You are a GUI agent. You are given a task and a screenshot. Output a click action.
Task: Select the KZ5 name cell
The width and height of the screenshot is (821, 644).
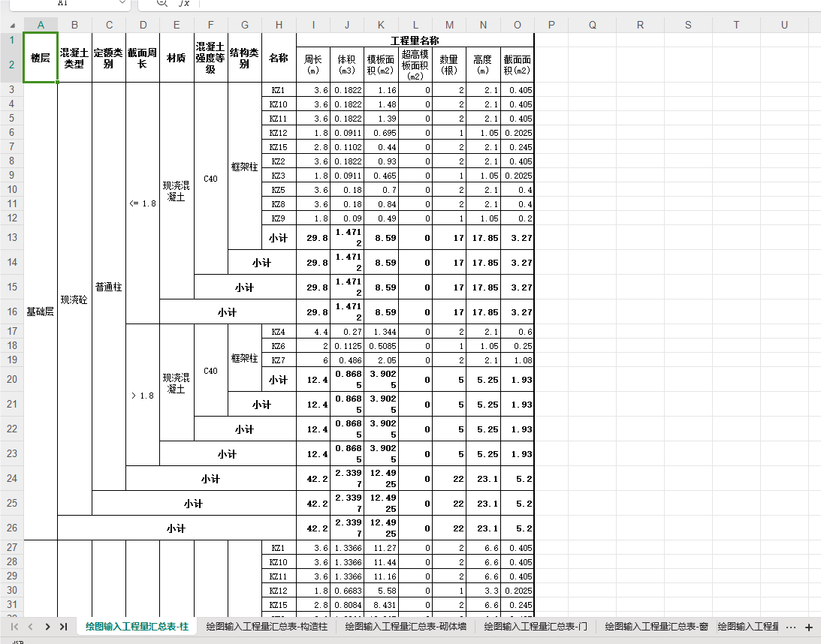[279, 190]
